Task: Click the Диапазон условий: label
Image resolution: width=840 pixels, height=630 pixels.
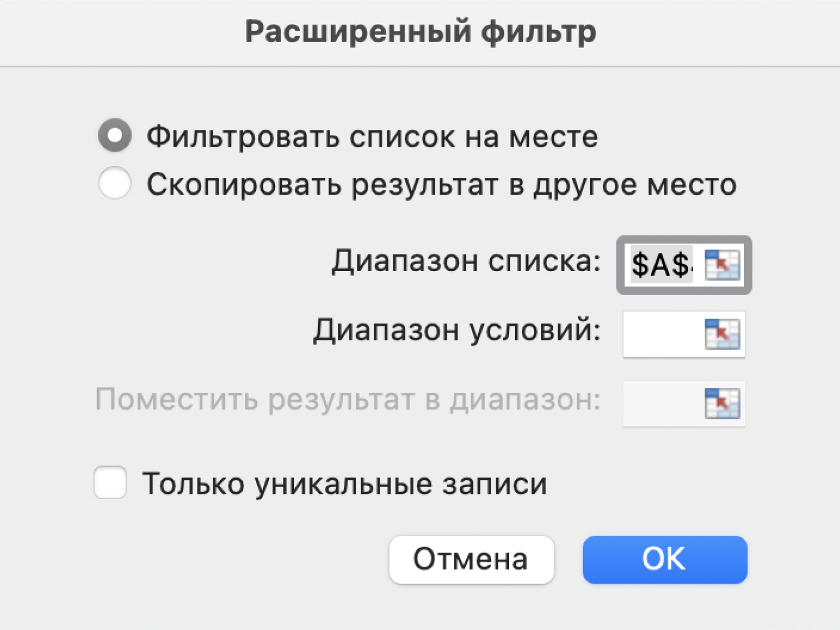Action: coord(457,331)
